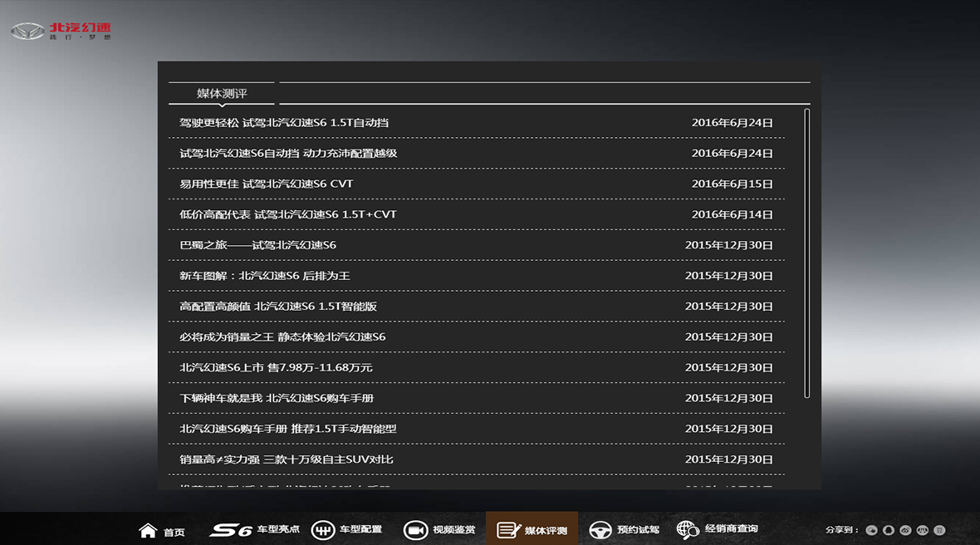The image size is (980, 545).
Task: Select the 媒体评测 item in bottom navigation
Action: click(532, 529)
